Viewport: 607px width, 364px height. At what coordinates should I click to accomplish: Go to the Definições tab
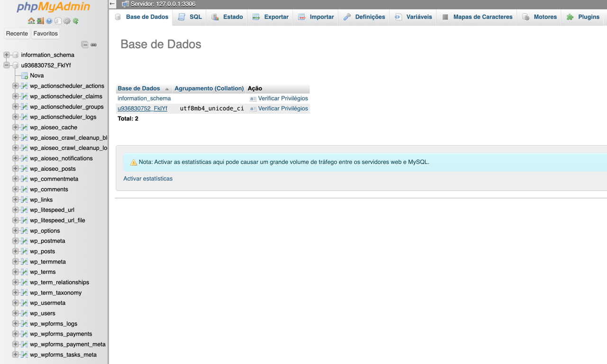coord(364,17)
